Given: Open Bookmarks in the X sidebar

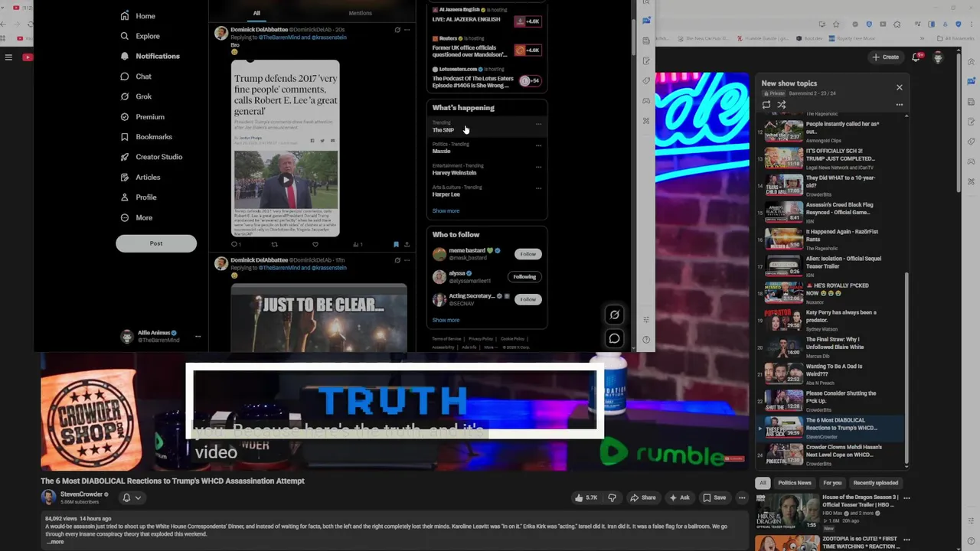Looking at the screenshot, I should point(146,137).
